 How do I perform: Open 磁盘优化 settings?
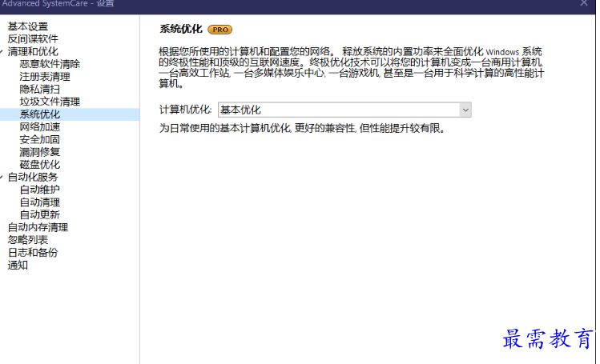coord(40,165)
